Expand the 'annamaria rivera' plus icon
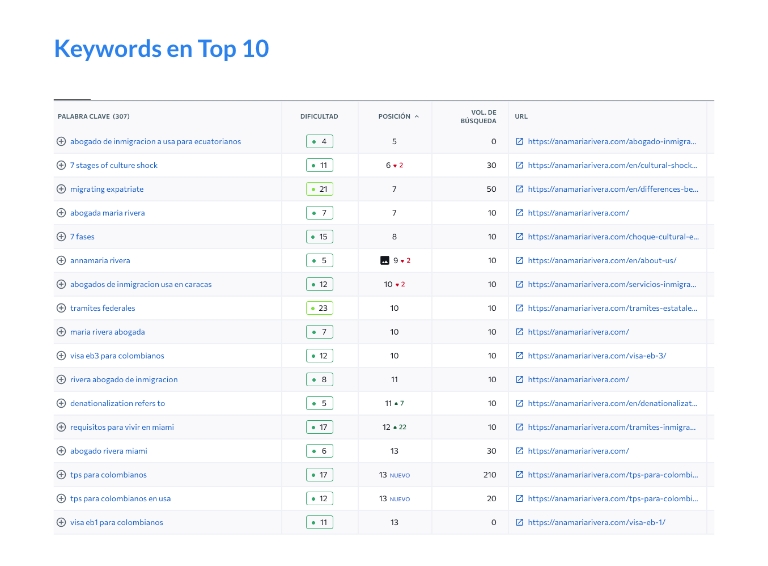768x566 pixels. (61, 260)
